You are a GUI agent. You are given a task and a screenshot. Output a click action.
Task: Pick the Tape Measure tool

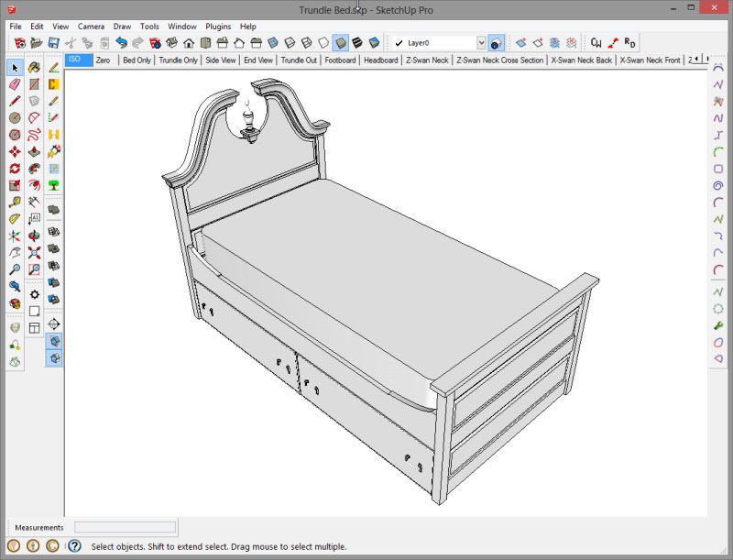click(x=15, y=202)
